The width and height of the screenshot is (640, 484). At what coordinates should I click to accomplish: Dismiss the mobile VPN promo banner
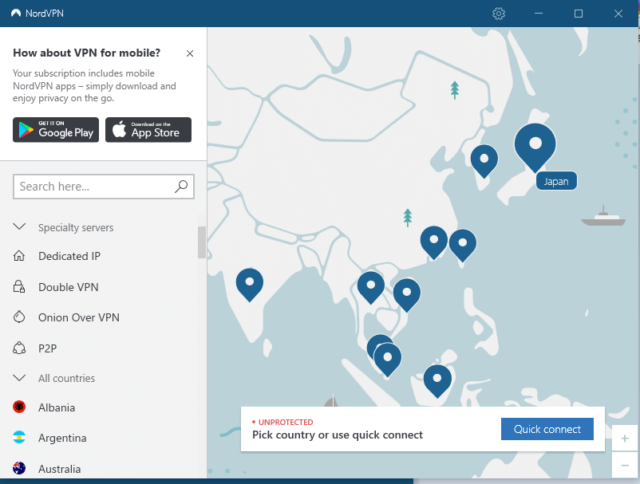pos(190,54)
